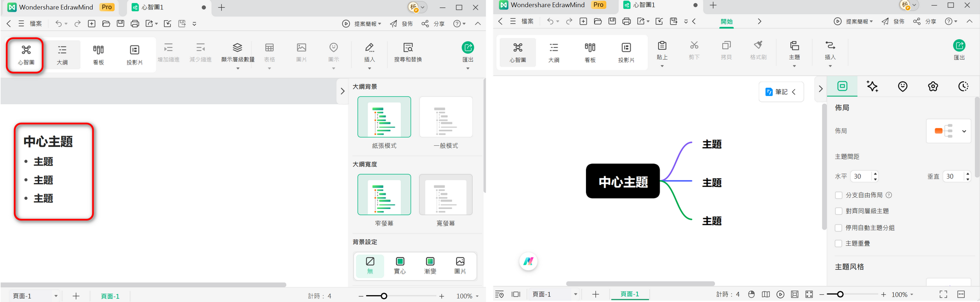Collapse side panel chevron in left window
The height and width of the screenshot is (302, 980).
[343, 91]
